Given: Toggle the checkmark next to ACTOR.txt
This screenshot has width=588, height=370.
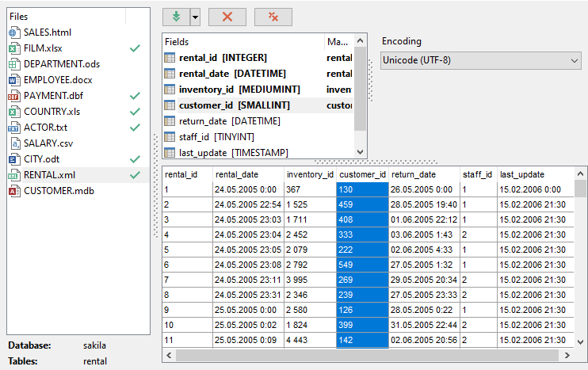Looking at the screenshot, I should tap(135, 128).
